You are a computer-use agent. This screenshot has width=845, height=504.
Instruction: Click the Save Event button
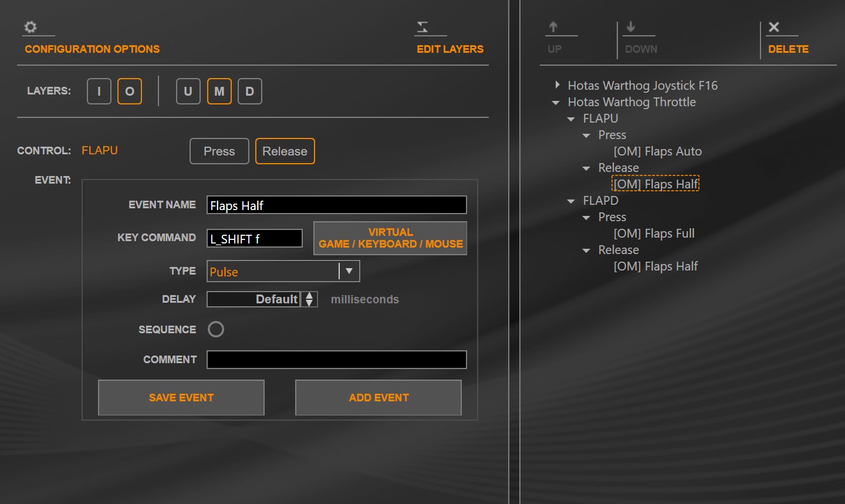(x=181, y=398)
